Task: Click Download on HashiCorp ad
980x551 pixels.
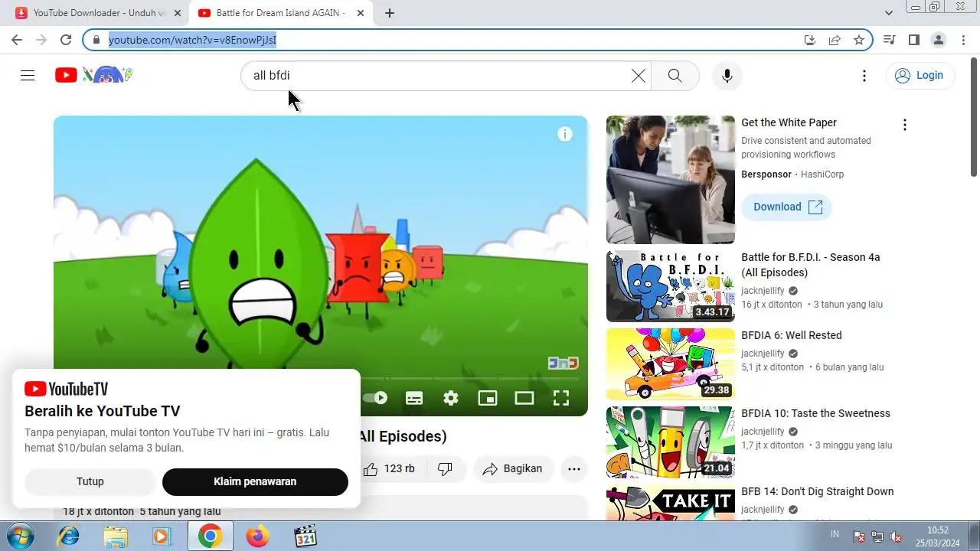Action: click(786, 207)
